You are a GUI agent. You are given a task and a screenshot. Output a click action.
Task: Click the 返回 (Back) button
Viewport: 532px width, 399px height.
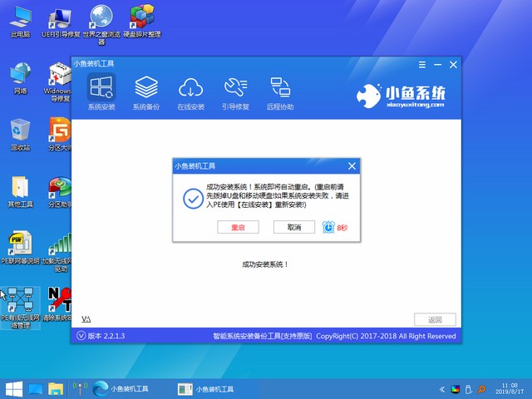(435, 319)
